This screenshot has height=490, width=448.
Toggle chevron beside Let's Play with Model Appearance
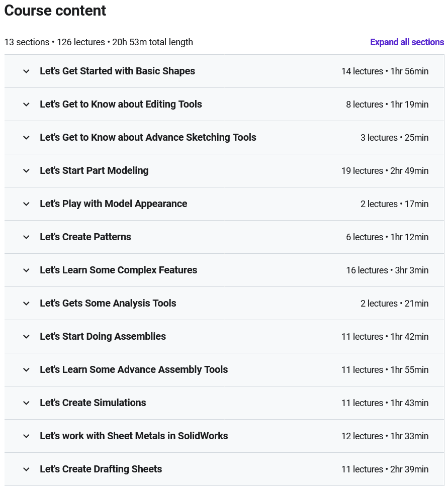(27, 204)
